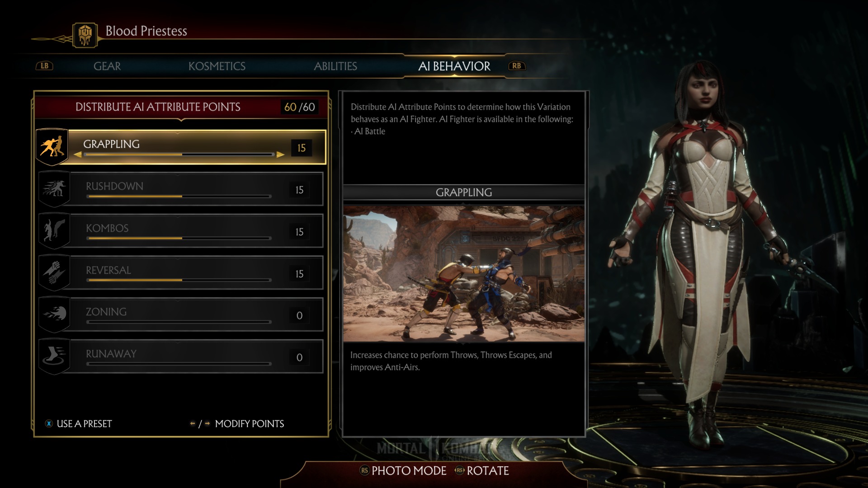Select the Abilities tab
The height and width of the screenshot is (488, 868).
[335, 66]
